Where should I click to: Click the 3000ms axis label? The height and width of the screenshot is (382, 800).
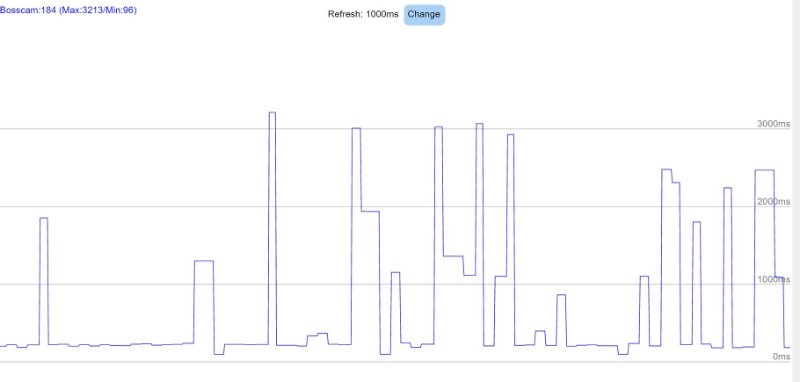pyautogui.click(x=773, y=124)
